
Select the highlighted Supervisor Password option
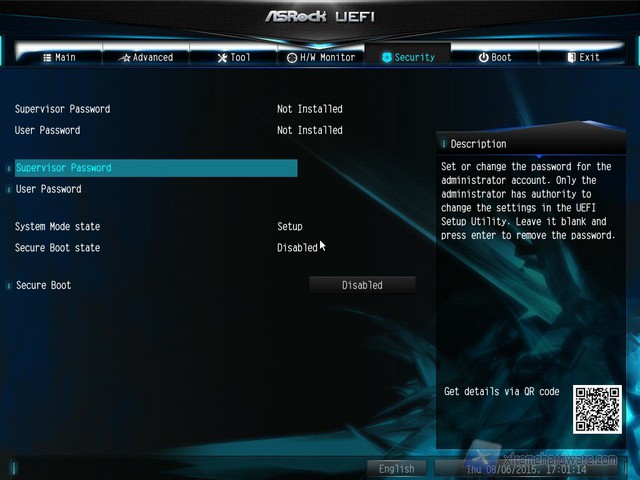pos(63,168)
